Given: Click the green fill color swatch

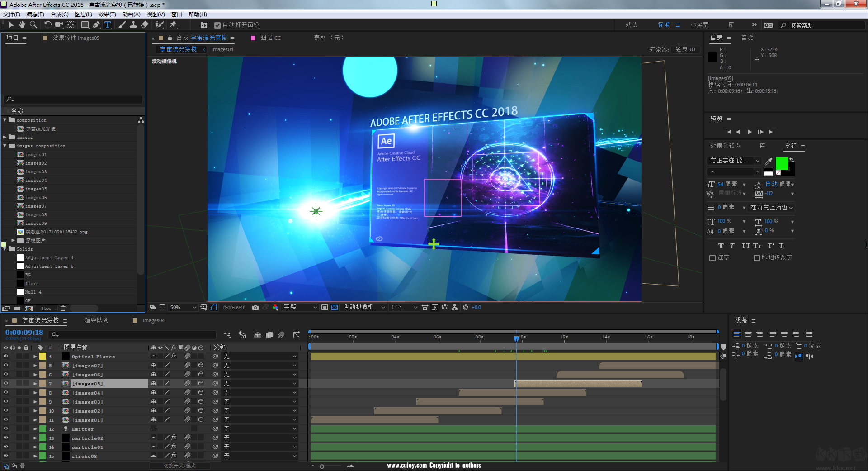Looking at the screenshot, I should 782,163.
